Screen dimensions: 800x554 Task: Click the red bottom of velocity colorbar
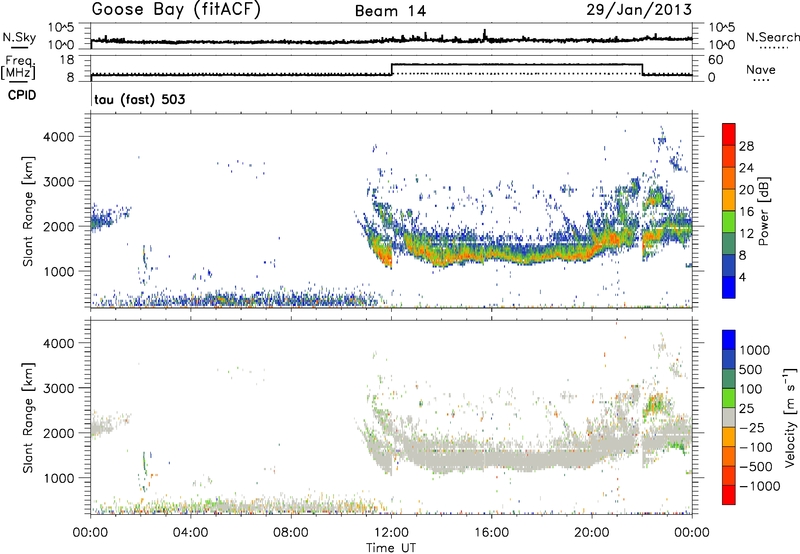coord(729,495)
